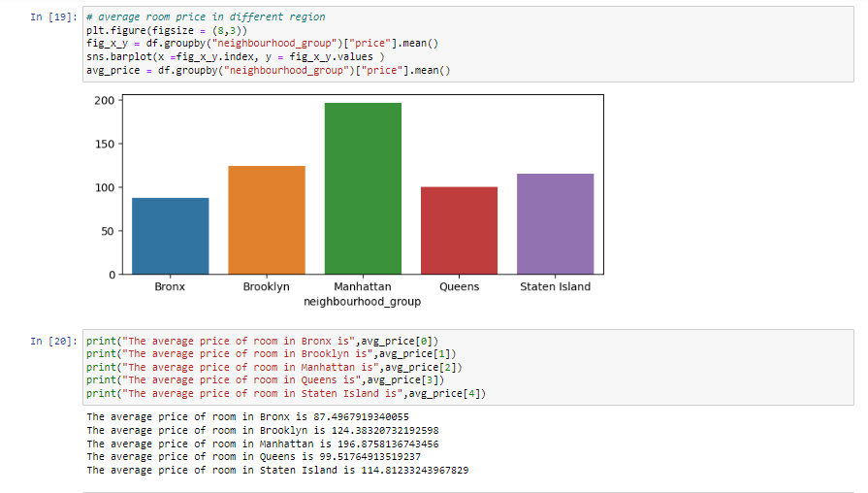Click the print line for Bronx avg_price[0]
The image size is (868, 493).
point(263,342)
